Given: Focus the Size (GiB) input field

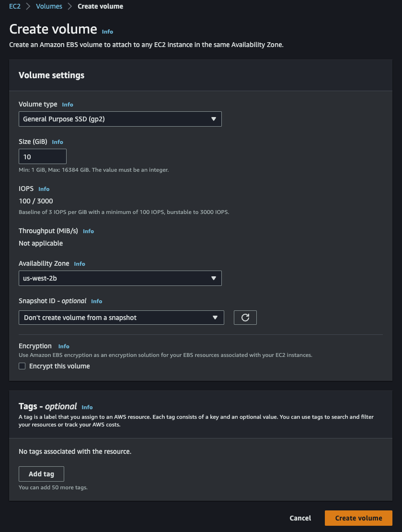Looking at the screenshot, I should (42, 157).
